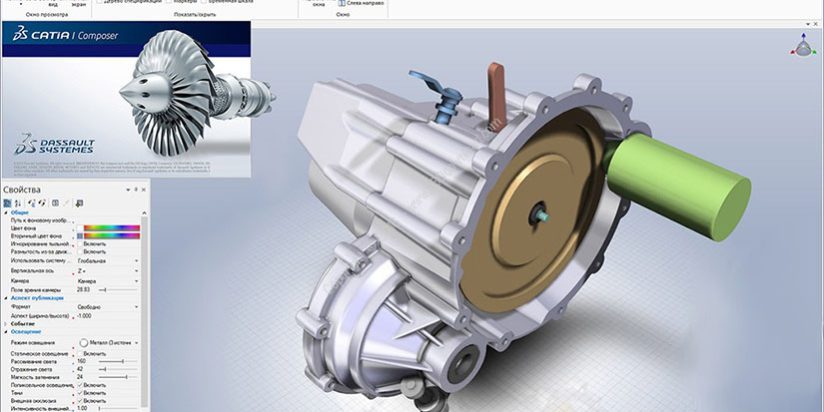This screenshot has width=824, height=412.
Task: Open the Вертикальная ось Z+ dropdown
Action: pos(137,270)
